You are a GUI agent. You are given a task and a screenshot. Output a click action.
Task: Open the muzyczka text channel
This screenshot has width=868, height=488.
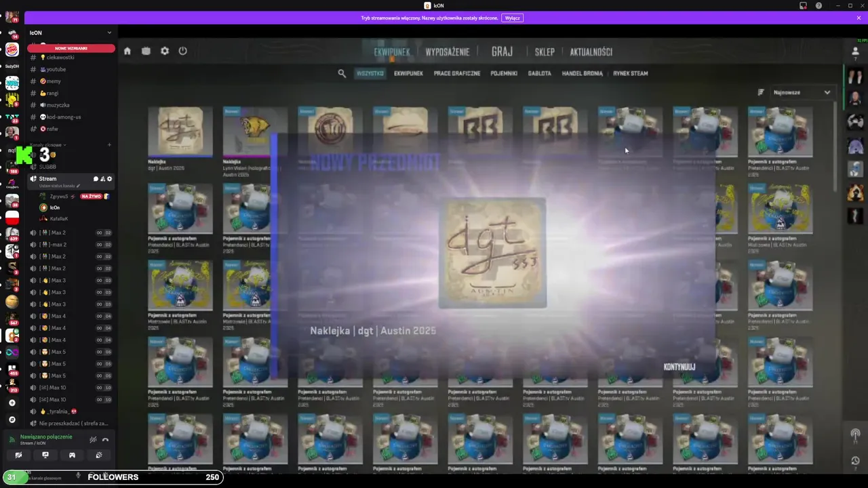click(71, 105)
